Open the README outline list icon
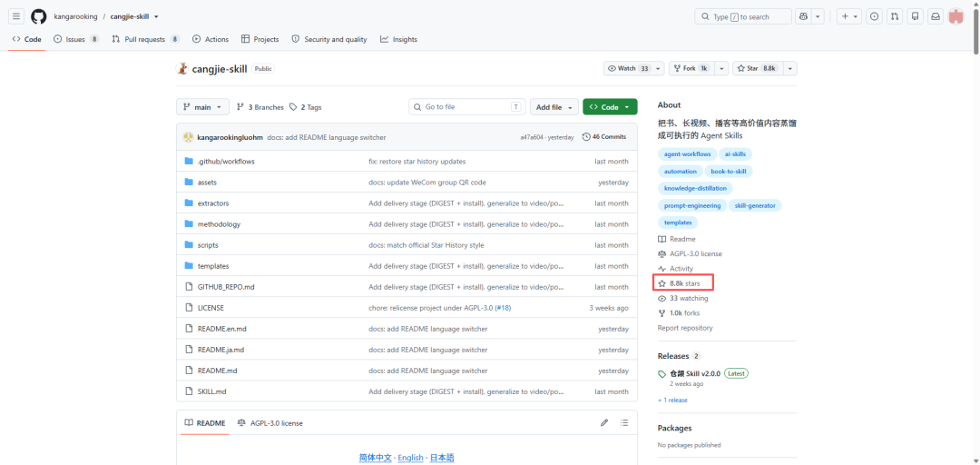This screenshot has height=465, width=980. click(623, 423)
